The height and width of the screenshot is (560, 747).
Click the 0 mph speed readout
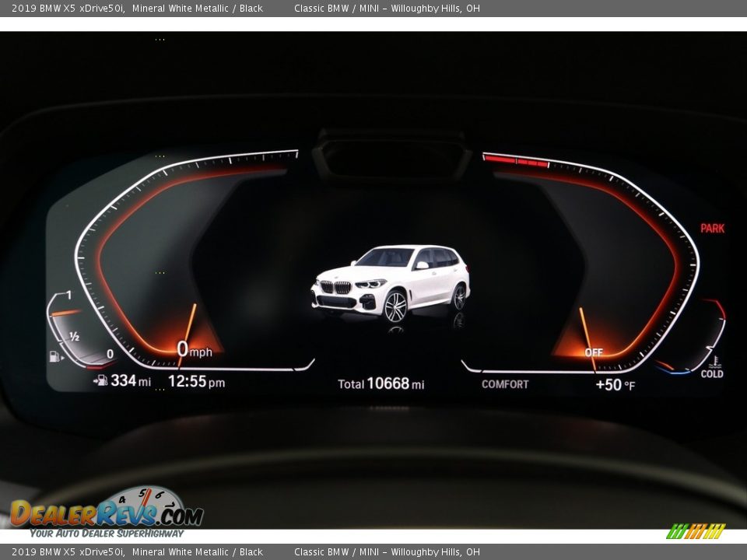click(x=195, y=350)
